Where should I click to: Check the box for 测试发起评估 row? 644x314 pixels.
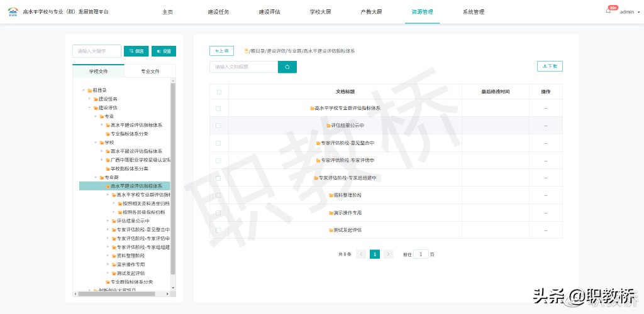coord(218,230)
